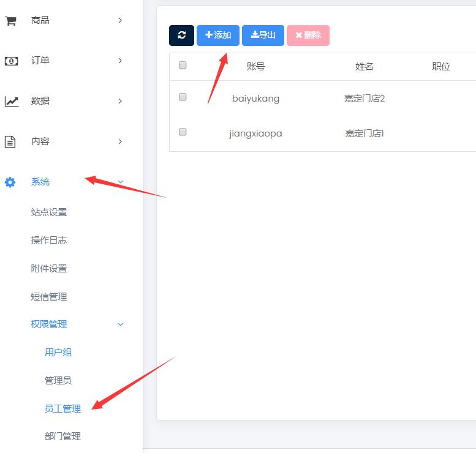The height and width of the screenshot is (453, 476).
Task: Open the 订单 menu item
Action: click(x=40, y=61)
